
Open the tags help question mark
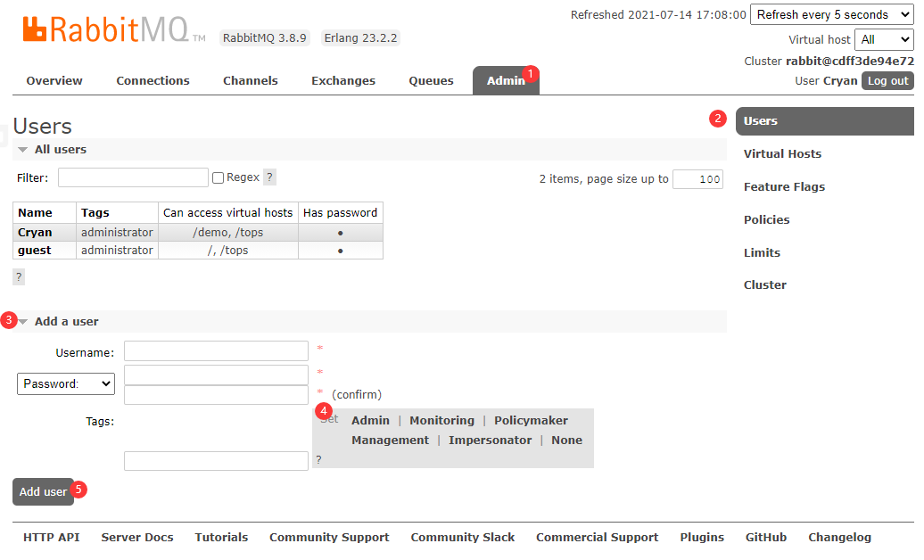tap(318, 460)
